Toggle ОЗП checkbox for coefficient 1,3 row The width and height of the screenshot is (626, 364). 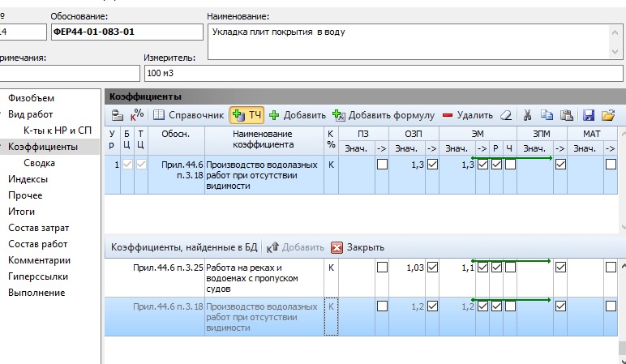432,165
